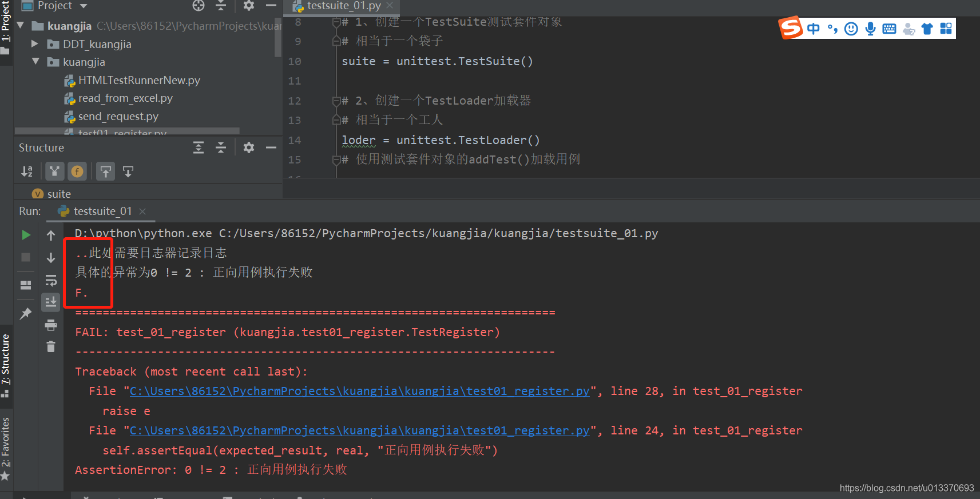The height and width of the screenshot is (499, 980).
Task: Click the down arrow in the Run panel
Action: click(51, 257)
